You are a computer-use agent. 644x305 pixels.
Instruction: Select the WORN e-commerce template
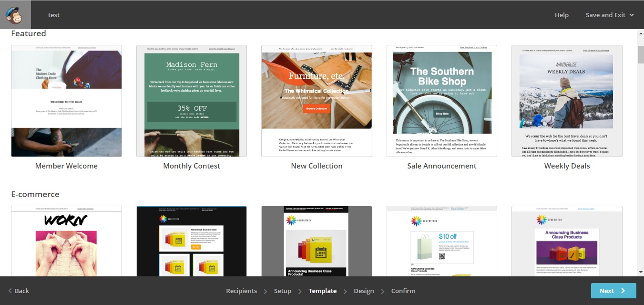pos(66,241)
